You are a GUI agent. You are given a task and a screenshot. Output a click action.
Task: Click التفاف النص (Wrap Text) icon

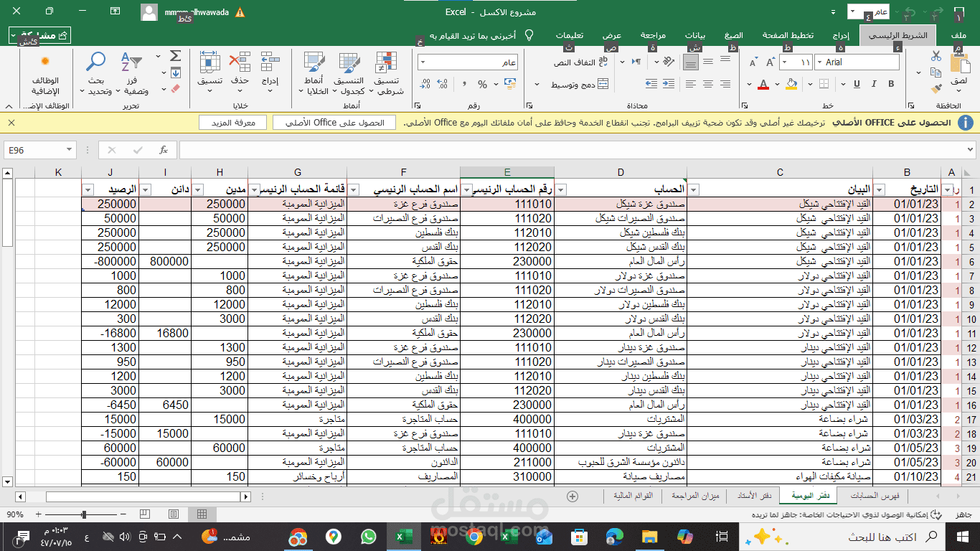coord(605,61)
